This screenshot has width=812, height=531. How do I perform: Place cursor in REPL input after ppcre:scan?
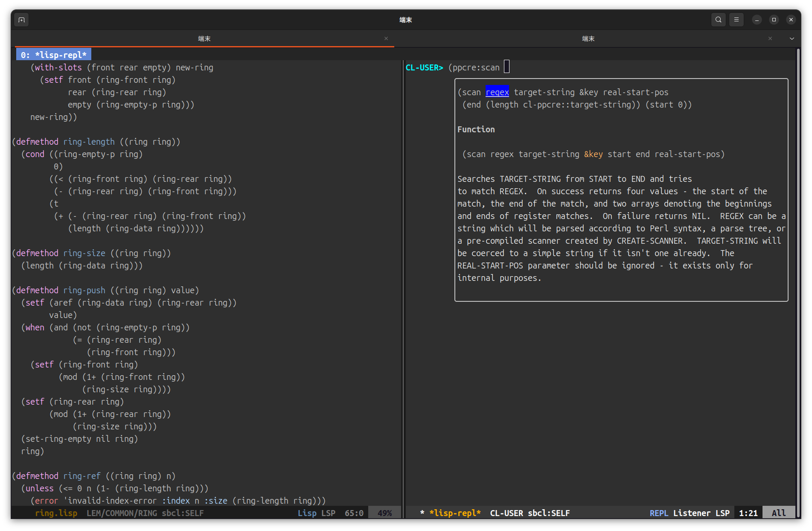click(x=506, y=67)
